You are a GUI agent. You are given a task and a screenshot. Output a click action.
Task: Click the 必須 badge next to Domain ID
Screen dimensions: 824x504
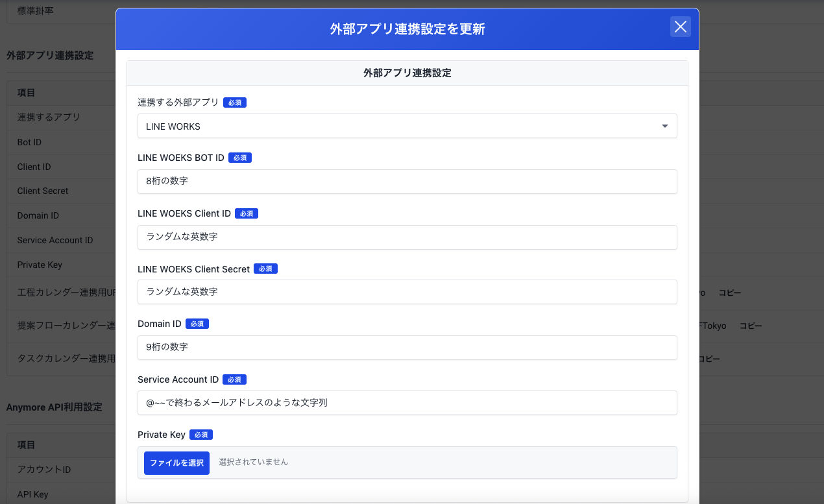197,323
